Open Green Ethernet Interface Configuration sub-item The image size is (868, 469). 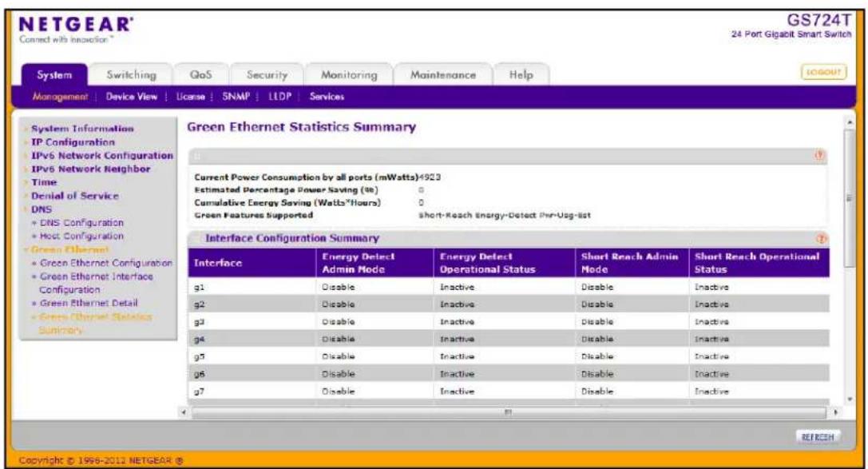pyautogui.click(x=96, y=282)
